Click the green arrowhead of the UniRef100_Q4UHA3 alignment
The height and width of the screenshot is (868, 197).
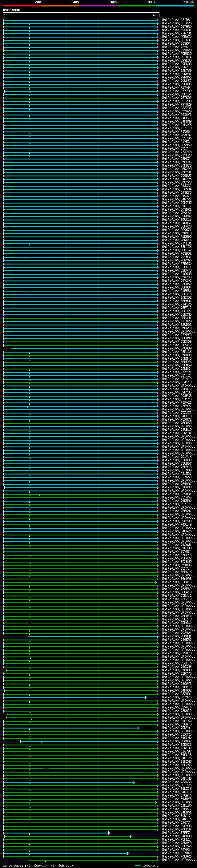[131, 836]
